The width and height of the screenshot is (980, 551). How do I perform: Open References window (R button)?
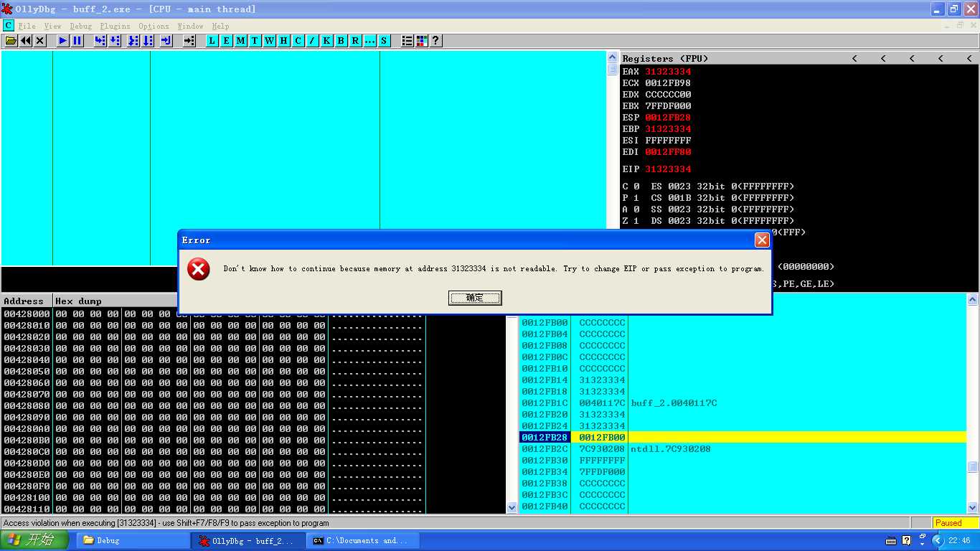point(355,41)
